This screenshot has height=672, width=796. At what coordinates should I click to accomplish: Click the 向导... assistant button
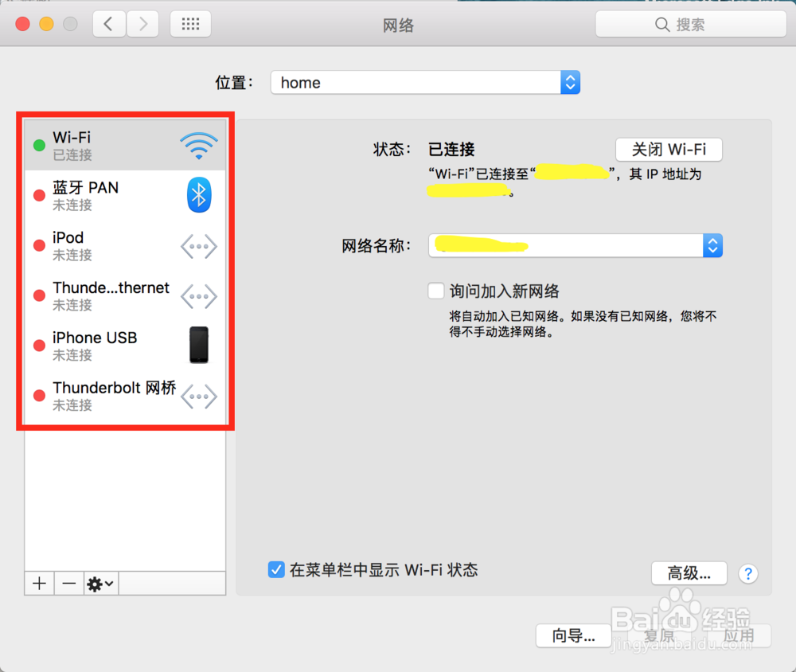574,635
